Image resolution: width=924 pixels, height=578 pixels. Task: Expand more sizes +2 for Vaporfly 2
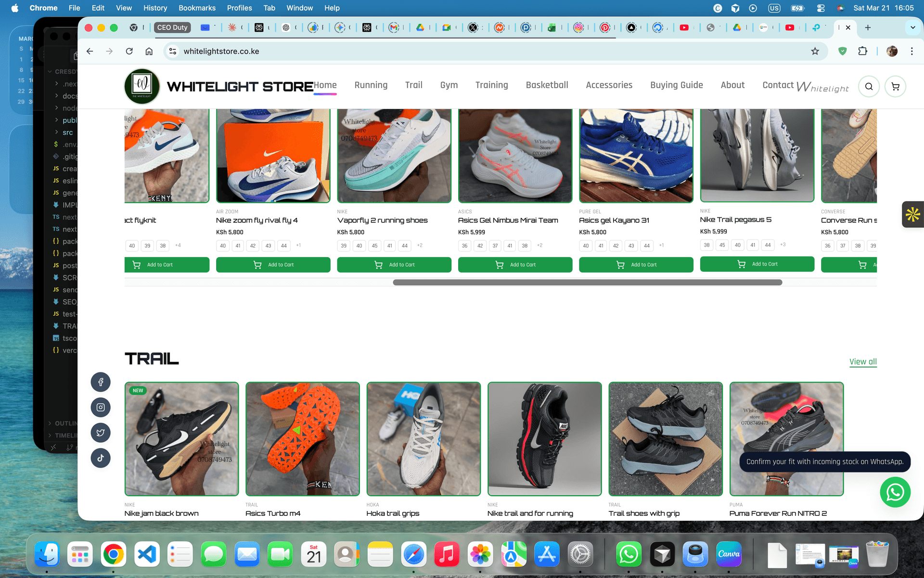[420, 245]
